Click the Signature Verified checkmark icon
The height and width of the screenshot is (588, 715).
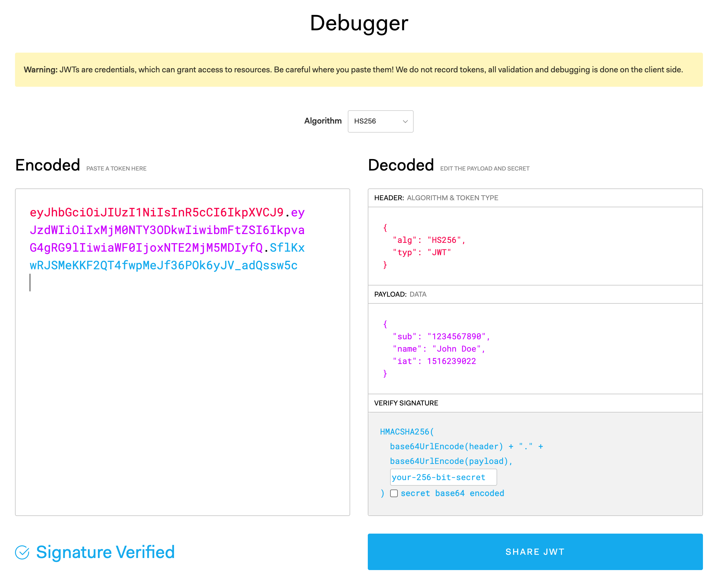(22, 552)
